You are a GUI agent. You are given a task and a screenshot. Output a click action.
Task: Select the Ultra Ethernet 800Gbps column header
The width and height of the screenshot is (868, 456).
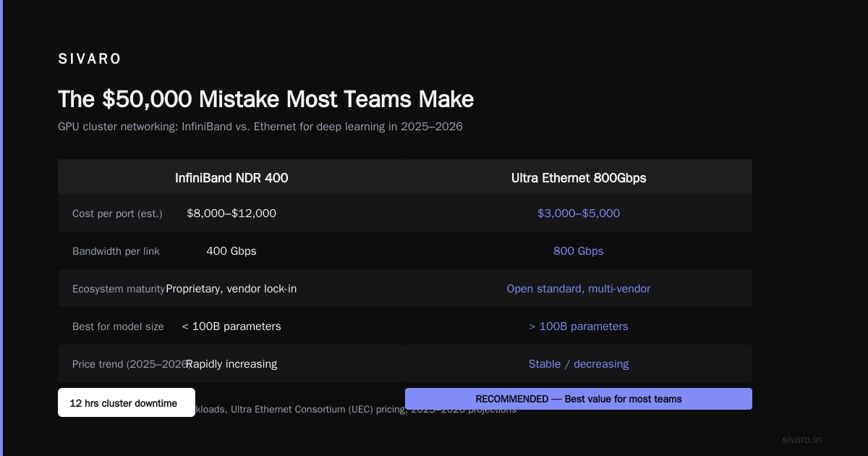[579, 178]
